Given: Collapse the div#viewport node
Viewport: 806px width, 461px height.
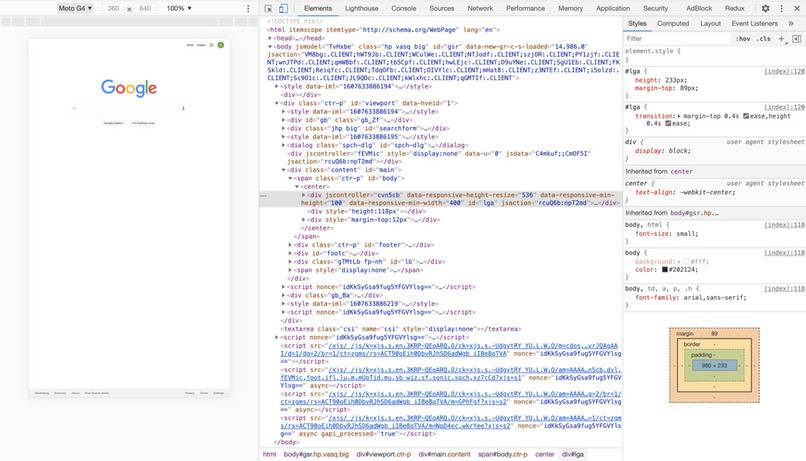Looking at the screenshot, I should pos(277,103).
